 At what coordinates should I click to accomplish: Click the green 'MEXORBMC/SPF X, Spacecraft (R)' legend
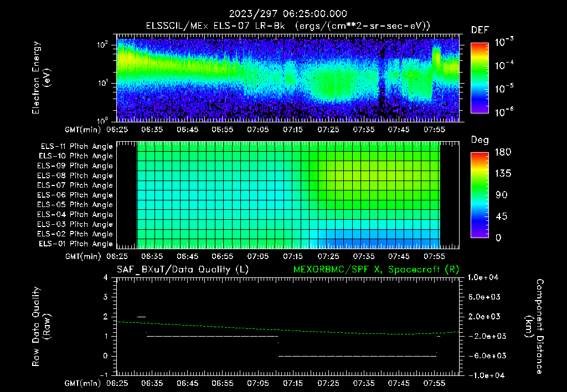pyautogui.click(x=376, y=270)
